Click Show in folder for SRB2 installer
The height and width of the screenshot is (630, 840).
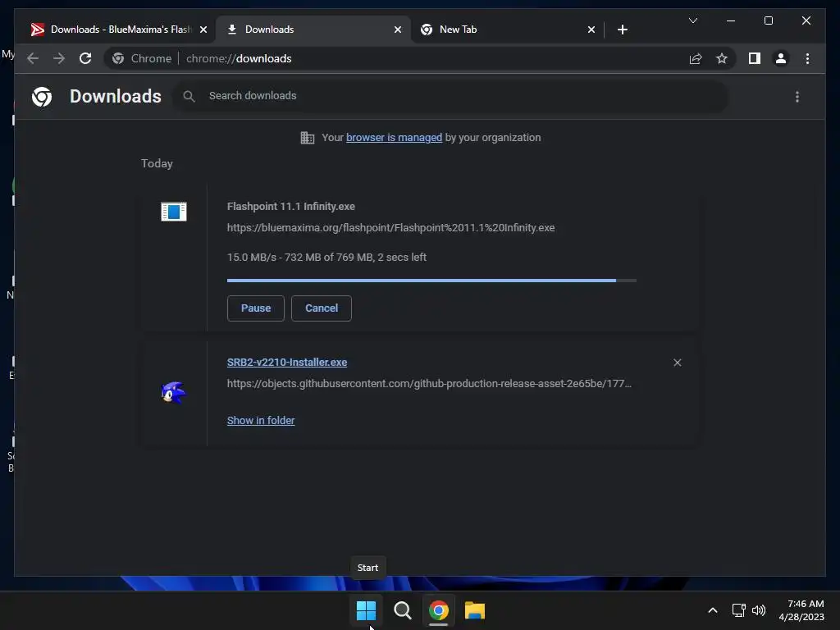click(x=261, y=421)
